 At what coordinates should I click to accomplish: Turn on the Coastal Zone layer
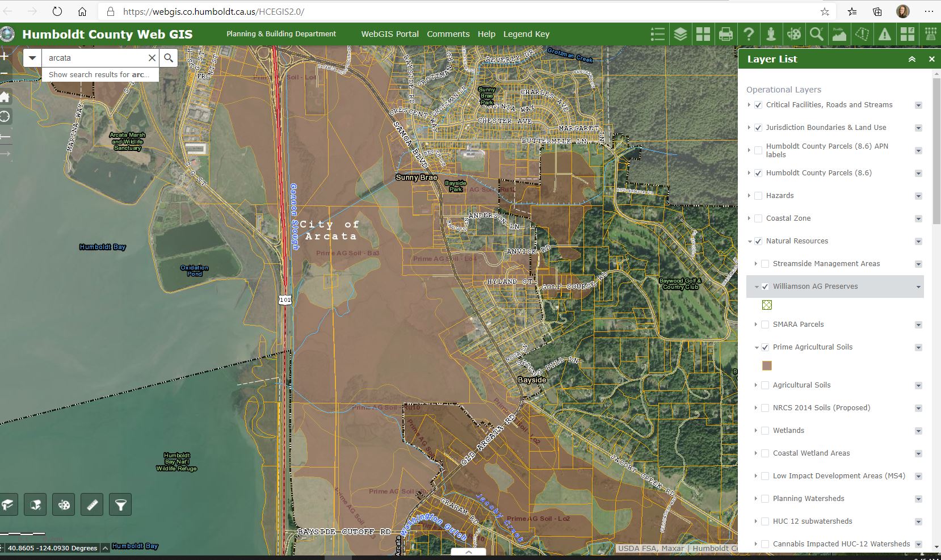tap(758, 218)
